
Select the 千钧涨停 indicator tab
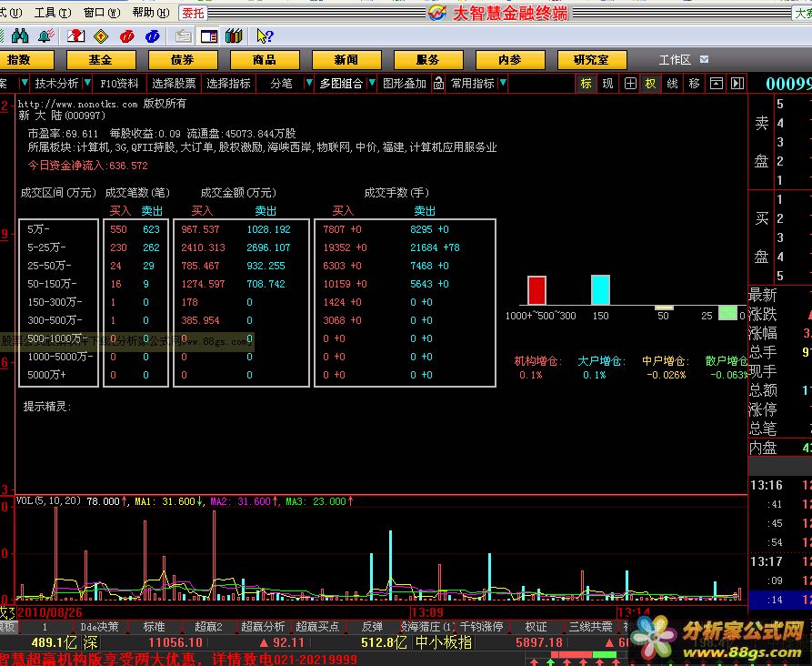pos(482,627)
